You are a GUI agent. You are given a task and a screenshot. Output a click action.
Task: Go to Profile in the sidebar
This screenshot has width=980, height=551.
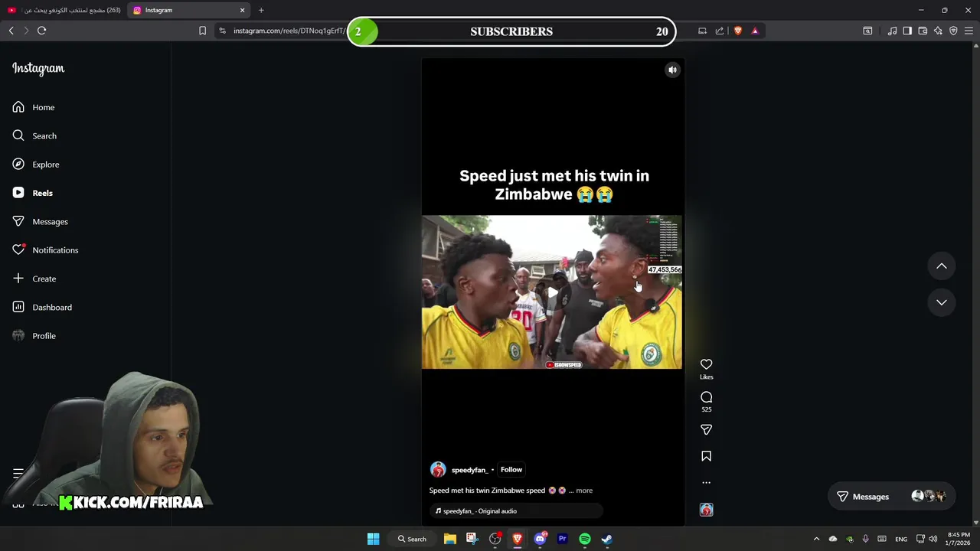(34, 336)
